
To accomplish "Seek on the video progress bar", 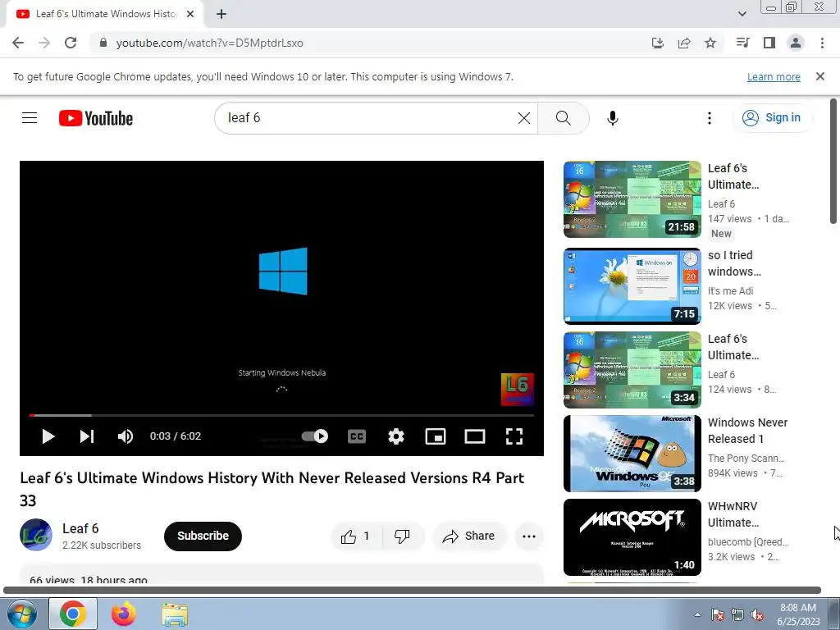I will (x=282, y=415).
